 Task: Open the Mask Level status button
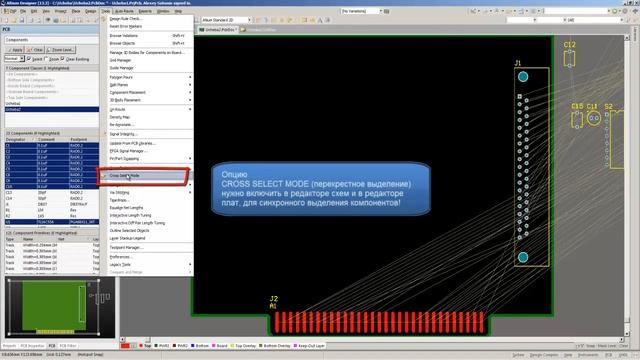[606, 346]
